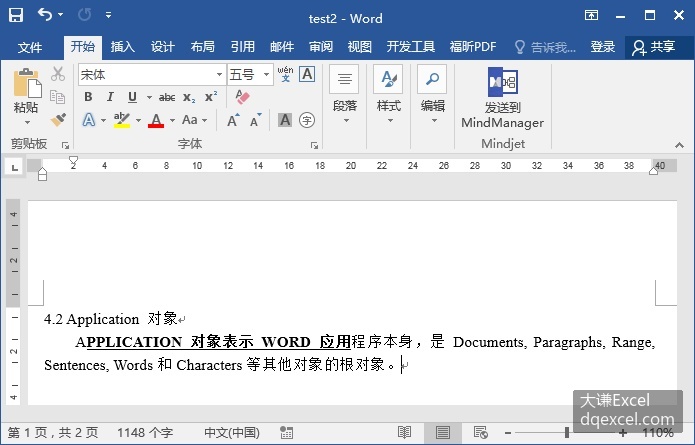Apply red font color
Screen dimensions: 695x445
[156, 120]
